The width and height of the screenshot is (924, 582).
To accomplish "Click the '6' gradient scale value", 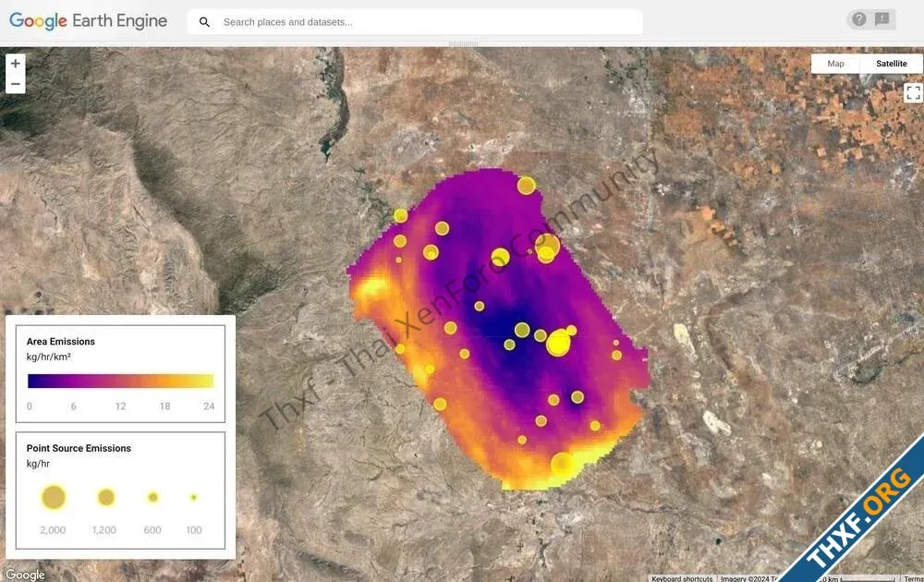I will [74, 406].
